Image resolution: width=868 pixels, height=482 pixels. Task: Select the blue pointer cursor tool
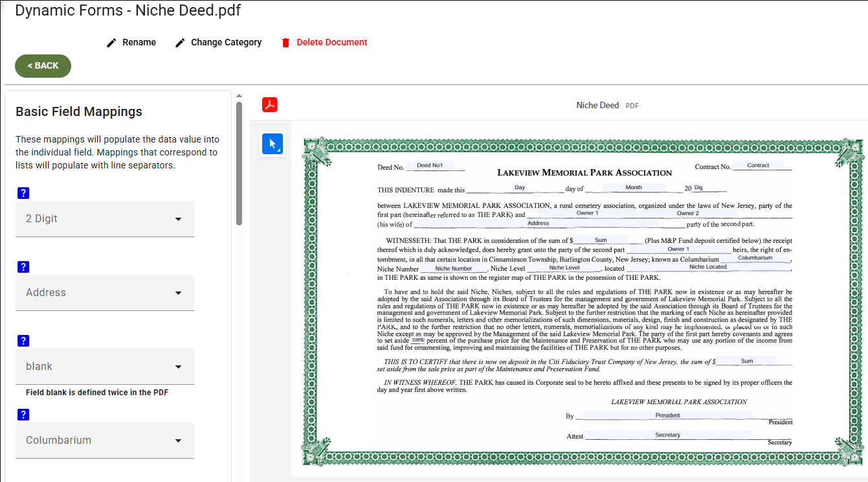coord(273,144)
